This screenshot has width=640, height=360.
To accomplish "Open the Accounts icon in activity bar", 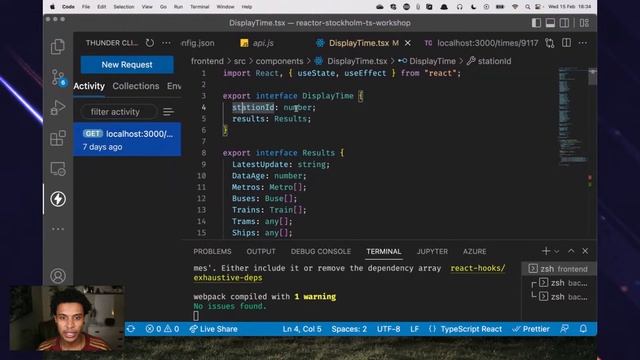I will pos(58,276).
